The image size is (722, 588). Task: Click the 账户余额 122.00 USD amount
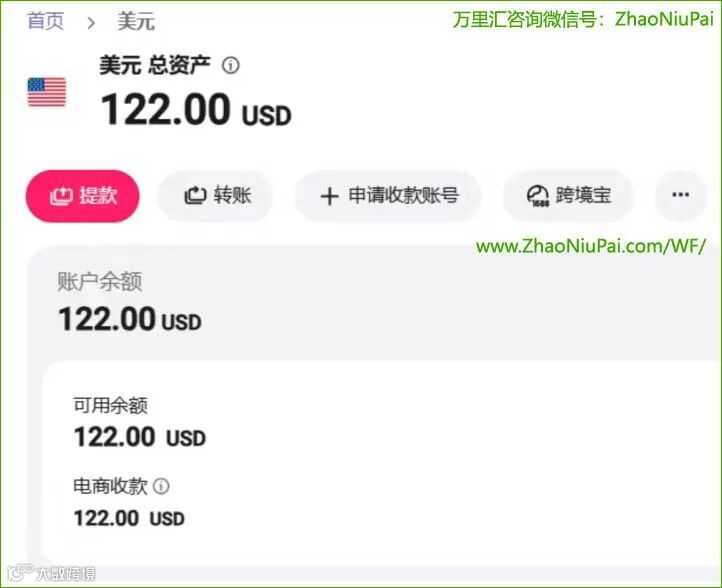click(x=130, y=319)
